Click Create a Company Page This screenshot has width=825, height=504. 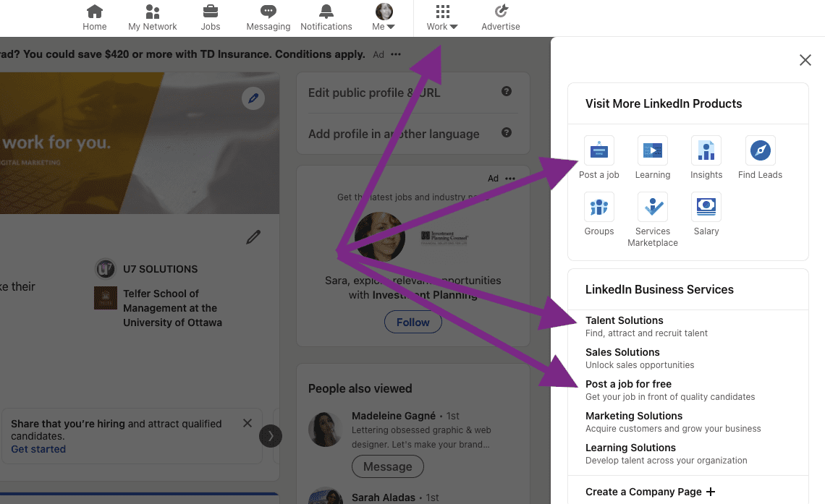coord(651,492)
